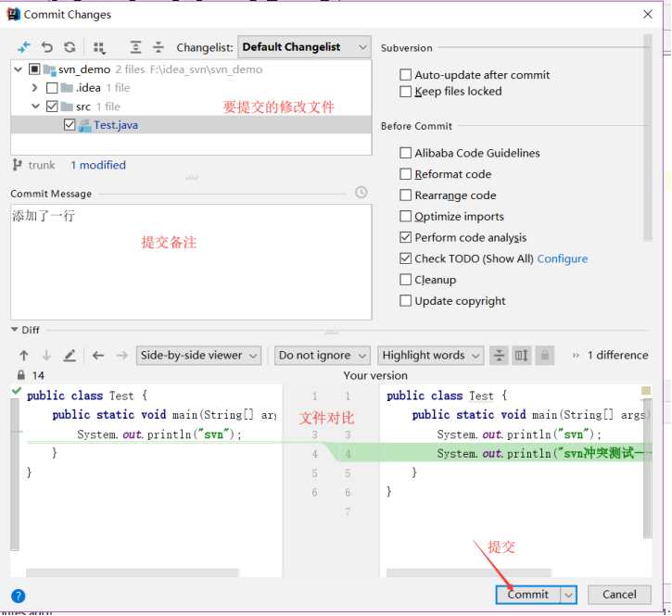Click the Commit button
The width and height of the screenshot is (672, 616).
coord(528,595)
